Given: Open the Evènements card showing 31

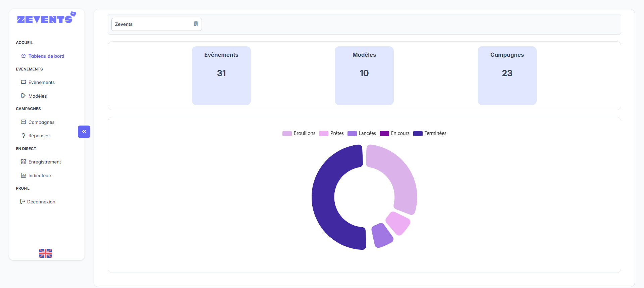Looking at the screenshot, I should point(221,76).
